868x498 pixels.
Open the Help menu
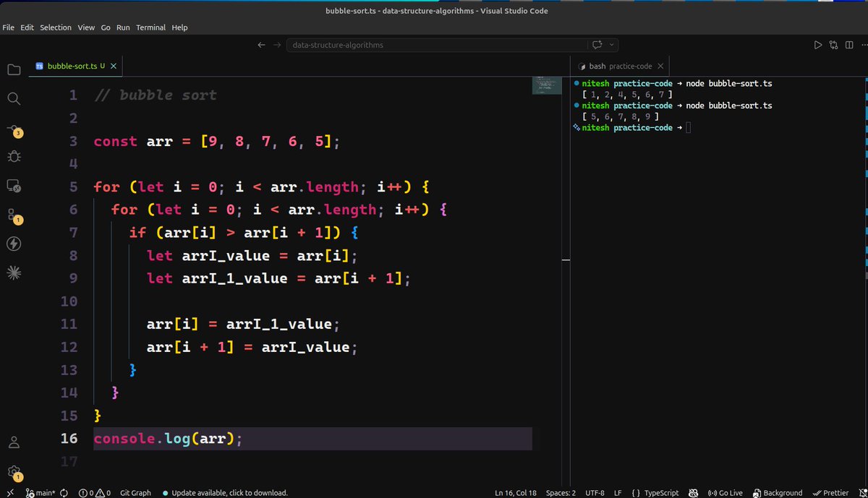179,27
